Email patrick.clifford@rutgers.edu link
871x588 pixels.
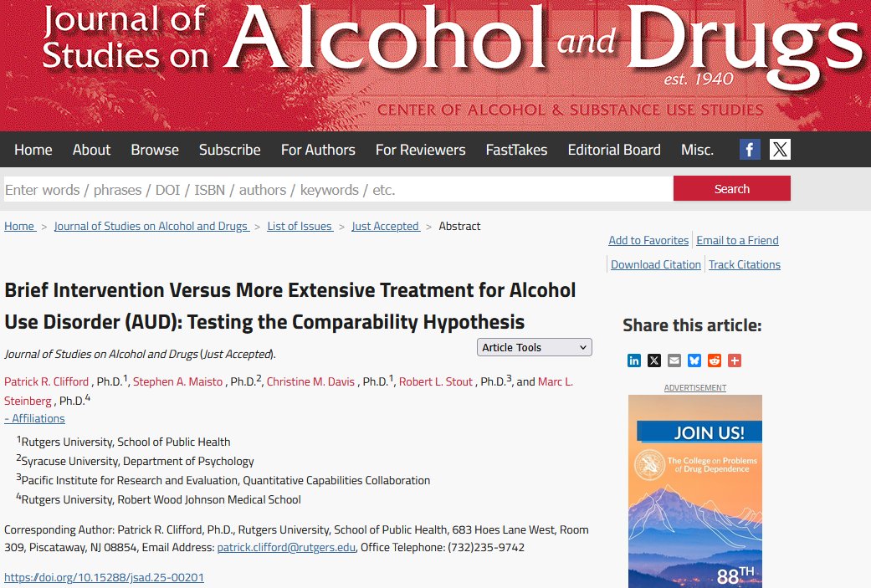(x=286, y=548)
